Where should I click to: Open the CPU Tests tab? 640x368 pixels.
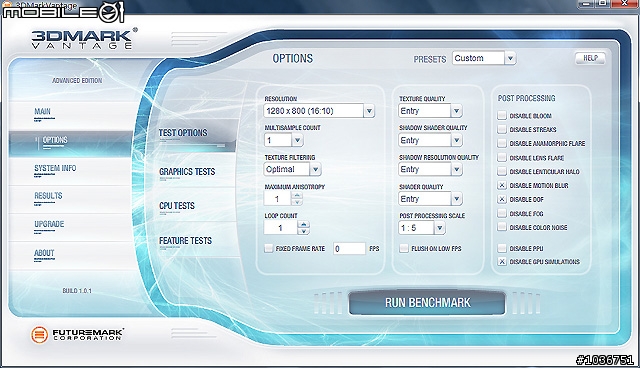click(x=177, y=206)
